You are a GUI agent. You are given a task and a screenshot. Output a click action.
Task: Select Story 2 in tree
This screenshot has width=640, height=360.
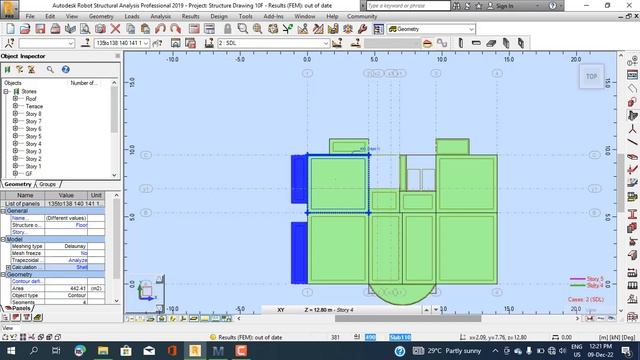[33, 159]
